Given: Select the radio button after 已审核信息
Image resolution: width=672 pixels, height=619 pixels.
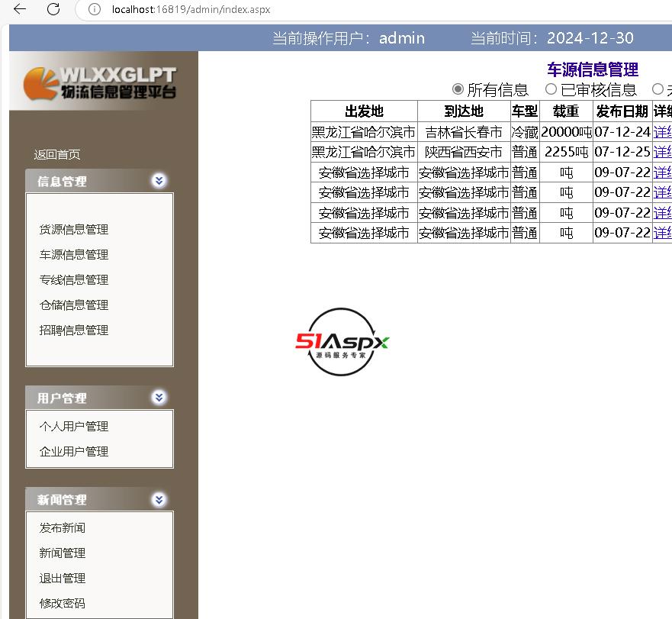Looking at the screenshot, I should [x=658, y=89].
